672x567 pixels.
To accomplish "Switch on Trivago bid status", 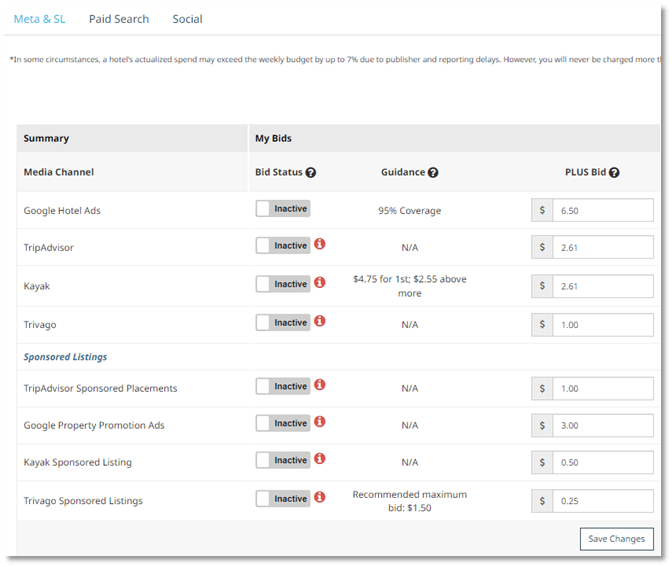I will pyautogui.click(x=283, y=323).
